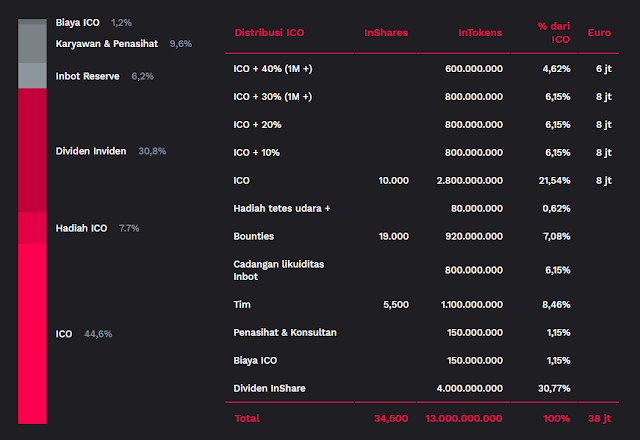Image resolution: width=640 pixels, height=440 pixels.
Task: Select the '80.000.000' token value
Action: (477, 209)
